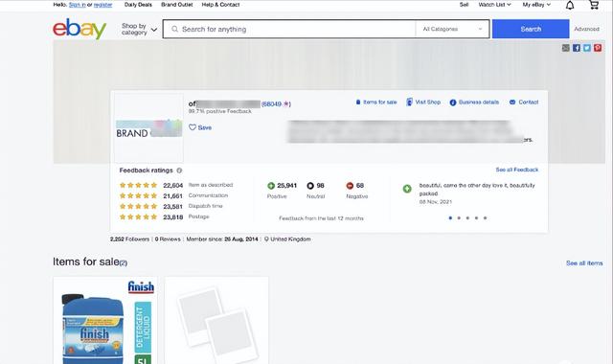Screen dimensions: 613x364
Task: Open the notifications bell icon
Action: click(x=570, y=5)
